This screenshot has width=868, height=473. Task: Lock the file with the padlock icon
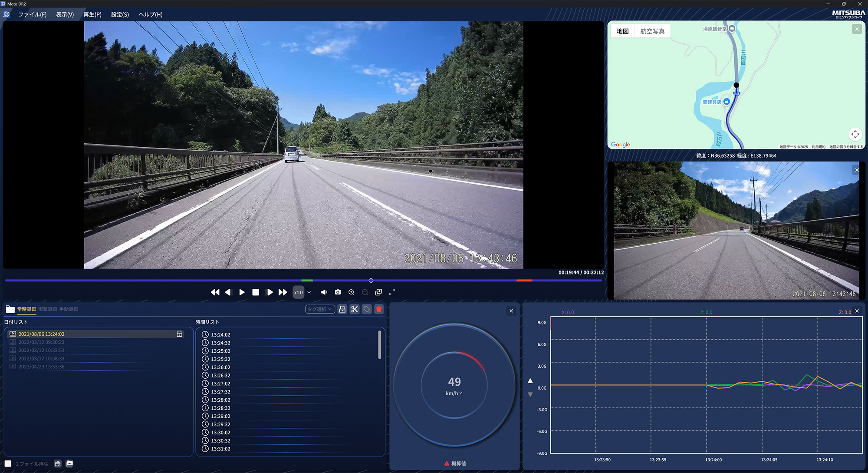(x=342, y=309)
